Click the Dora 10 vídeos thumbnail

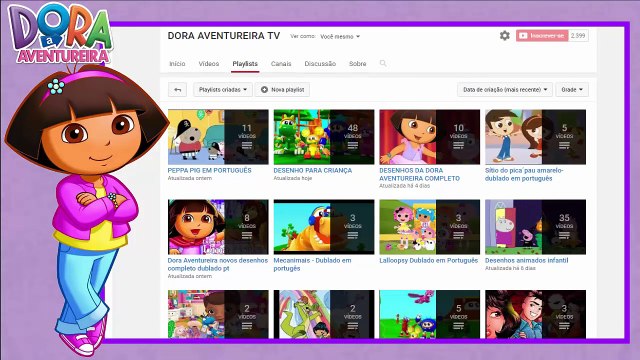[429, 137]
